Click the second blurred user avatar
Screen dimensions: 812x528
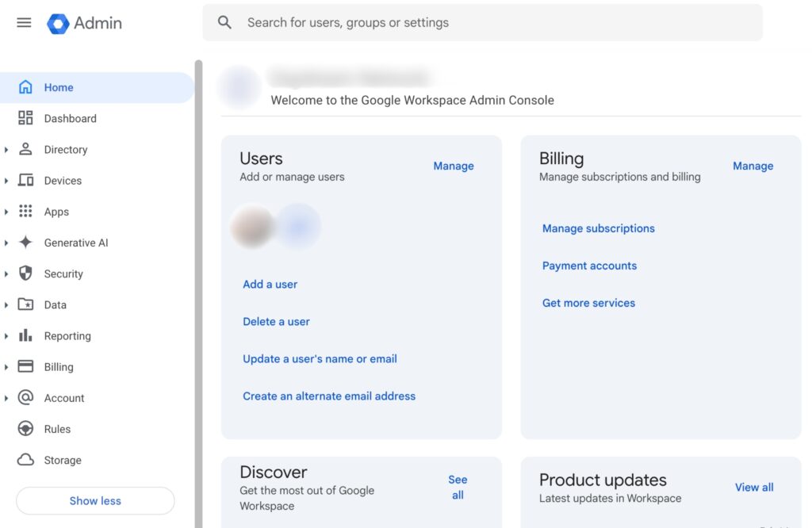tap(298, 227)
